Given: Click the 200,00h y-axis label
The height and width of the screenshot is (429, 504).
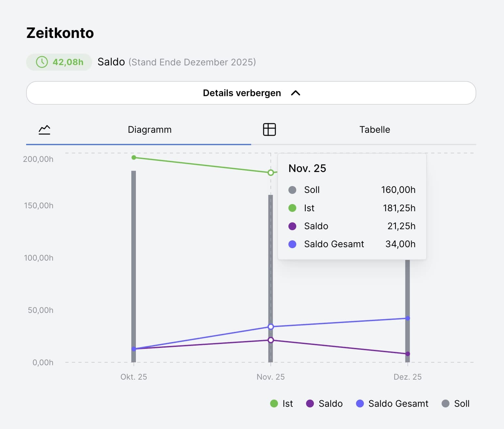Looking at the screenshot, I should coord(38,159).
